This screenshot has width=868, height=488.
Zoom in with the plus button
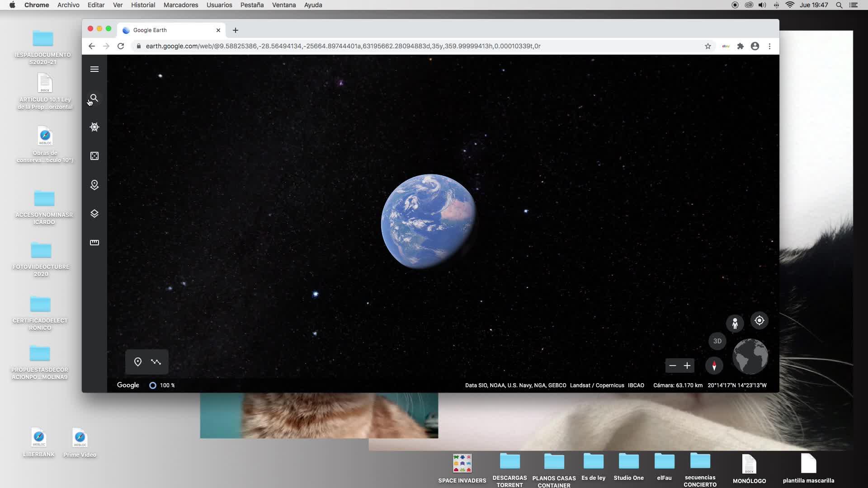click(687, 366)
